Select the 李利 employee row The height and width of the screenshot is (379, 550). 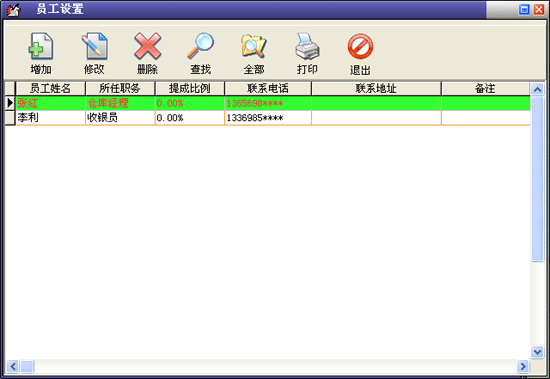(x=273, y=118)
